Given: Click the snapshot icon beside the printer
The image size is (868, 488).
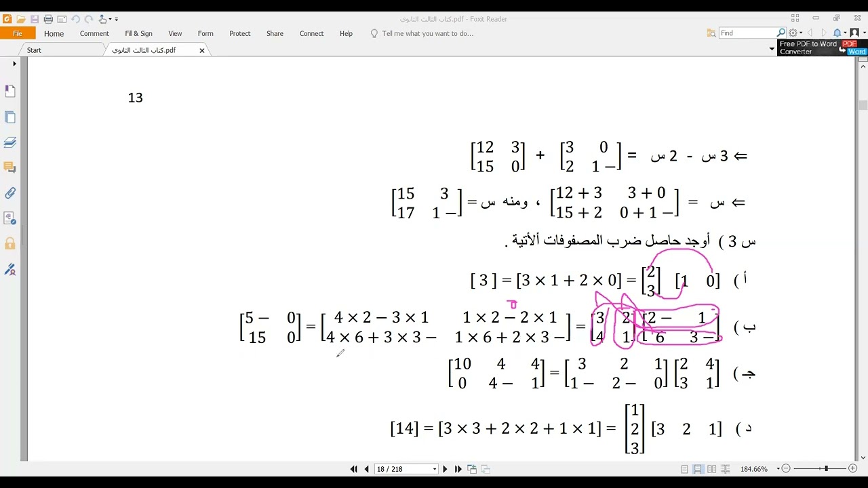Looking at the screenshot, I should 62,19.
